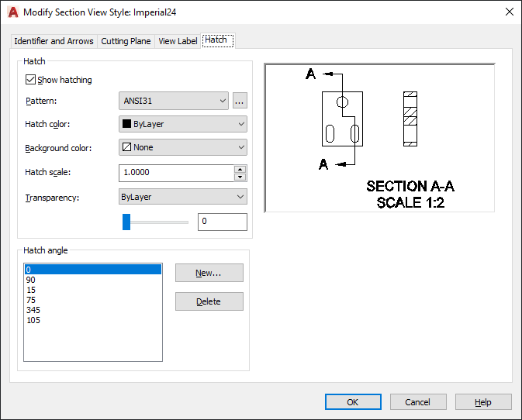The image size is (522, 420).
Task: Click the transparency slider handle
Action: [x=126, y=222]
